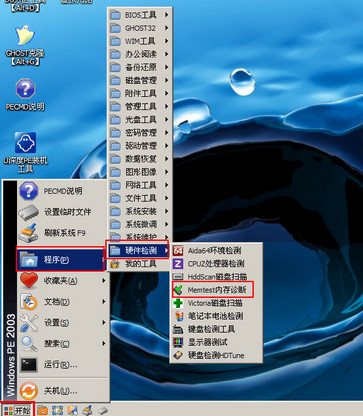This screenshot has width=363, height=416.
Task: Start HddScan磁盘扫描 disk scanner
Action: pyautogui.click(x=216, y=277)
